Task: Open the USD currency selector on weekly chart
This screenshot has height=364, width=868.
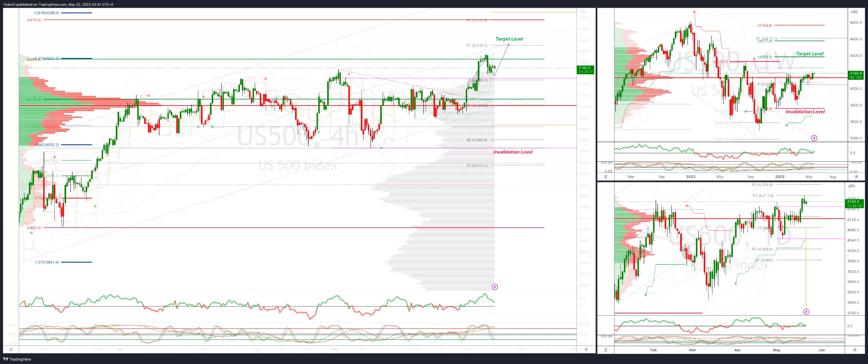Action: 854,12
